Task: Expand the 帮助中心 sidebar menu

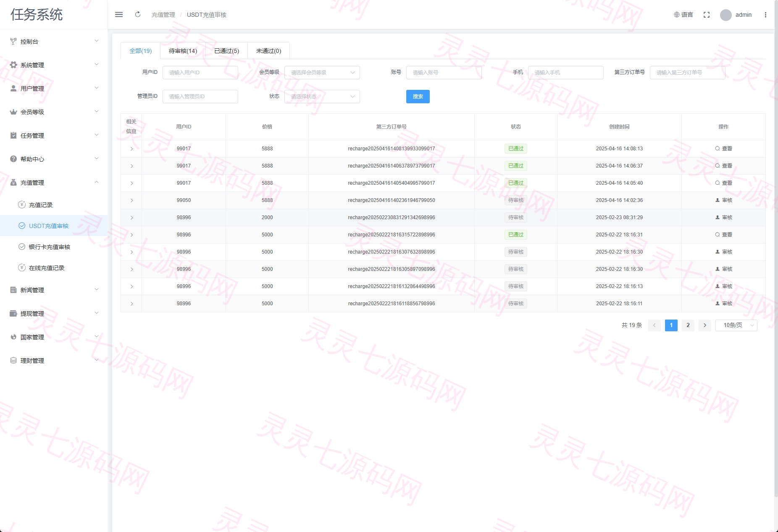Action: [x=54, y=159]
